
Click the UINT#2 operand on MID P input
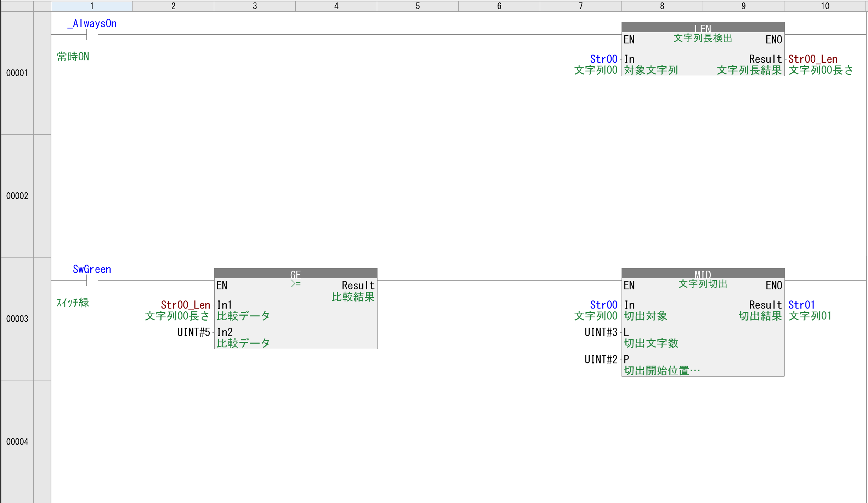pyautogui.click(x=601, y=360)
